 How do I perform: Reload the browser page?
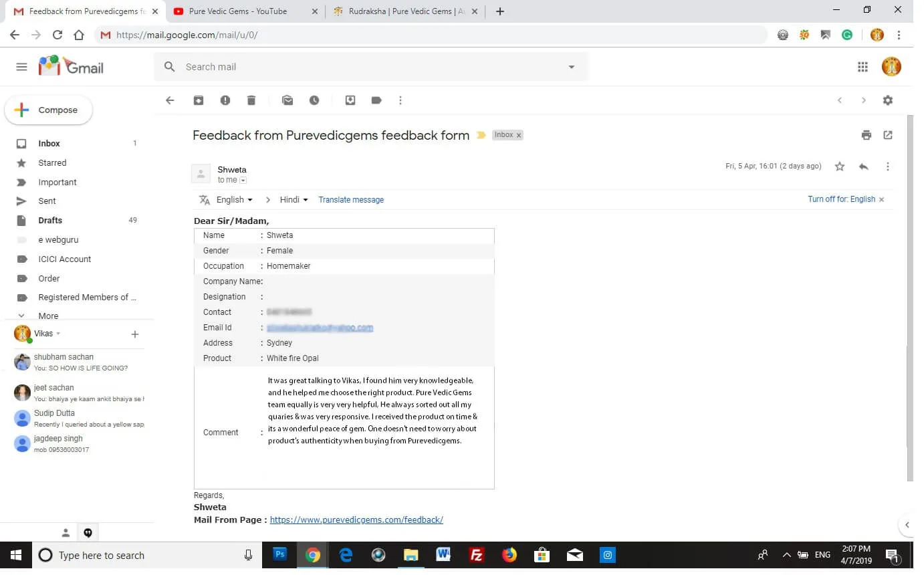point(57,35)
